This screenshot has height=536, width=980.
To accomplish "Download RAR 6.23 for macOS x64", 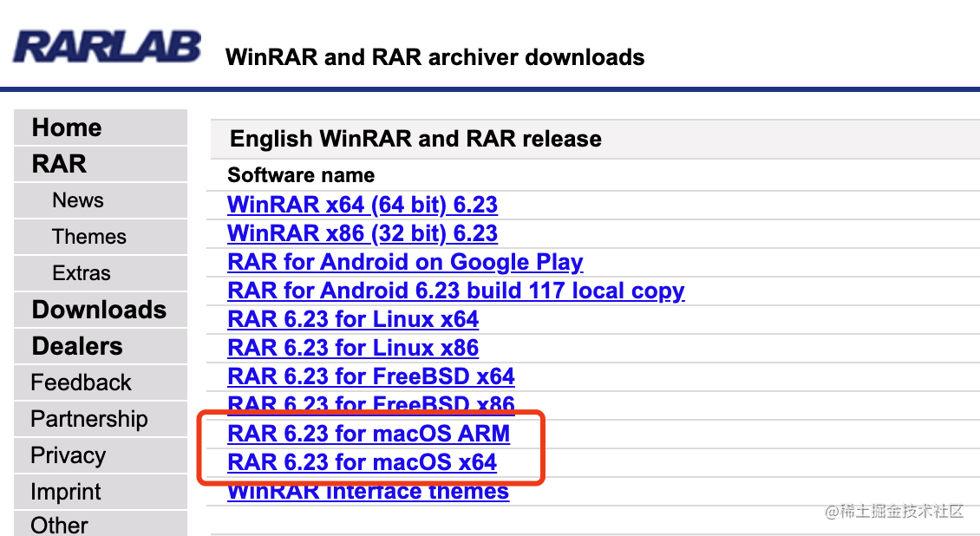I will pos(362,462).
